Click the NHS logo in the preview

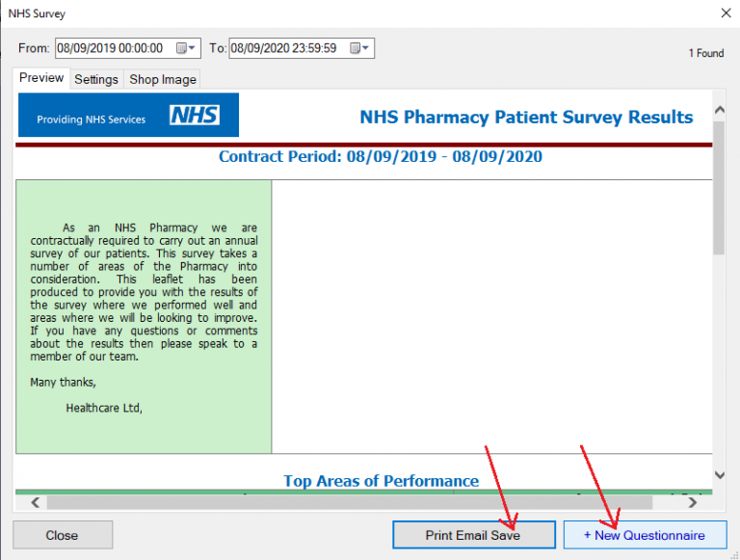click(x=195, y=117)
